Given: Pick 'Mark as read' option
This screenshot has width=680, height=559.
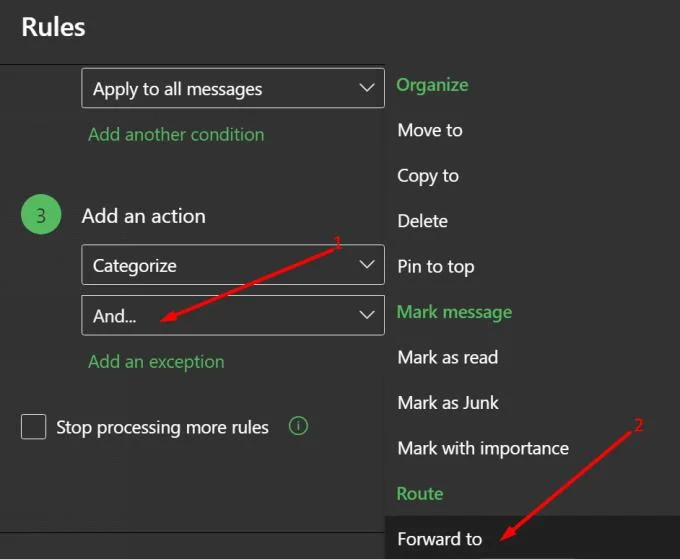Looking at the screenshot, I should click(448, 357).
